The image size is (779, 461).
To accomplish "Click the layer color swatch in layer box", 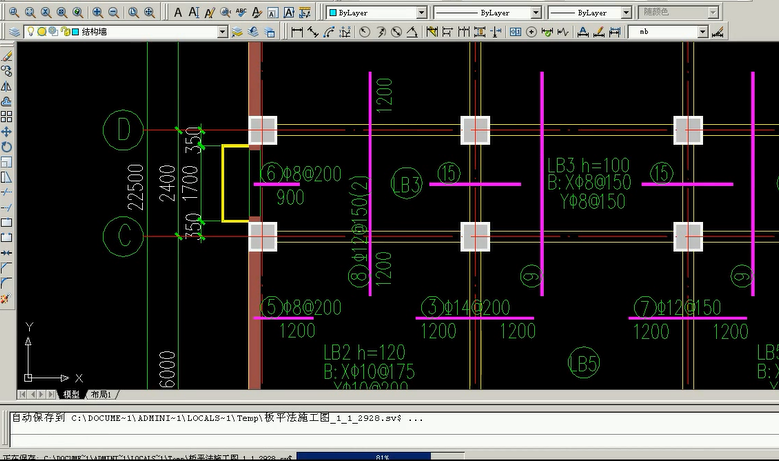I will click(x=75, y=32).
